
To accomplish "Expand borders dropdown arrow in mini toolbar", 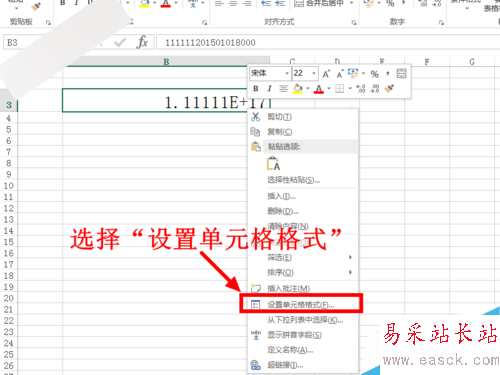I will click(350, 89).
